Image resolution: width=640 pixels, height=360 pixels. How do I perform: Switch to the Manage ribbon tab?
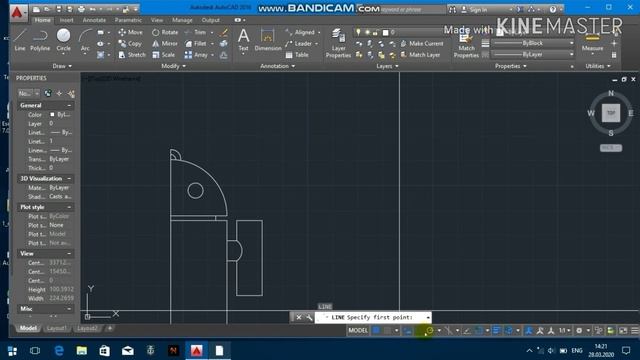[x=182, y=20]
